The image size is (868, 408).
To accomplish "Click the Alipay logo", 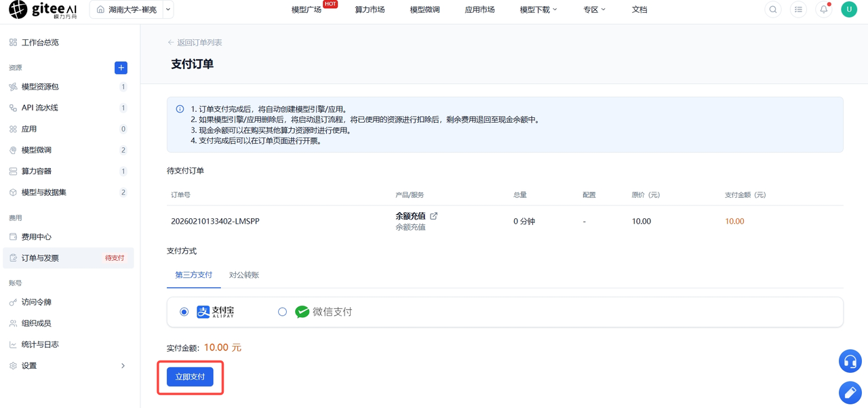I will (216, 312).
